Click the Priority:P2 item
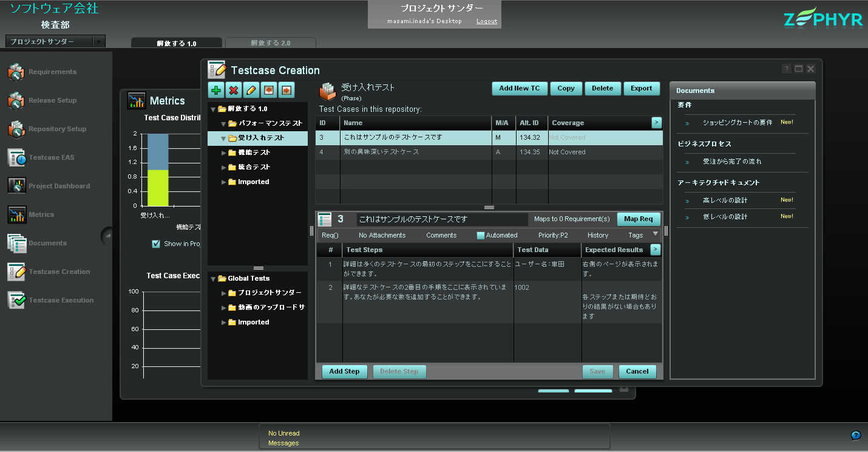868x452 pixels. 554,235
